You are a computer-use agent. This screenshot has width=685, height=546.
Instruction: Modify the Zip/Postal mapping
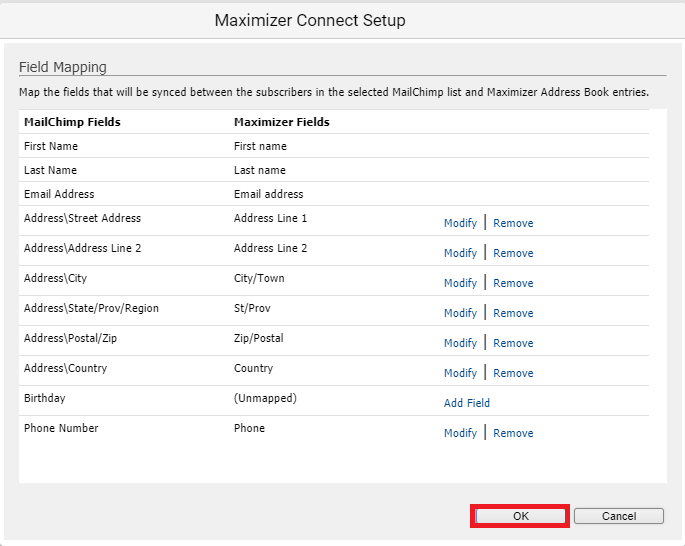(x=460, y=343)
